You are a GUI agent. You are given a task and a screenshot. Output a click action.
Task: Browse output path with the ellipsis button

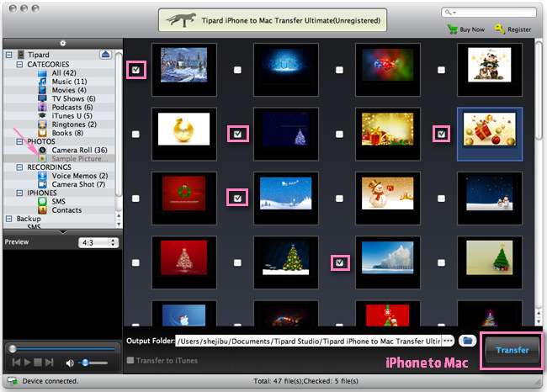pos(448,341)
